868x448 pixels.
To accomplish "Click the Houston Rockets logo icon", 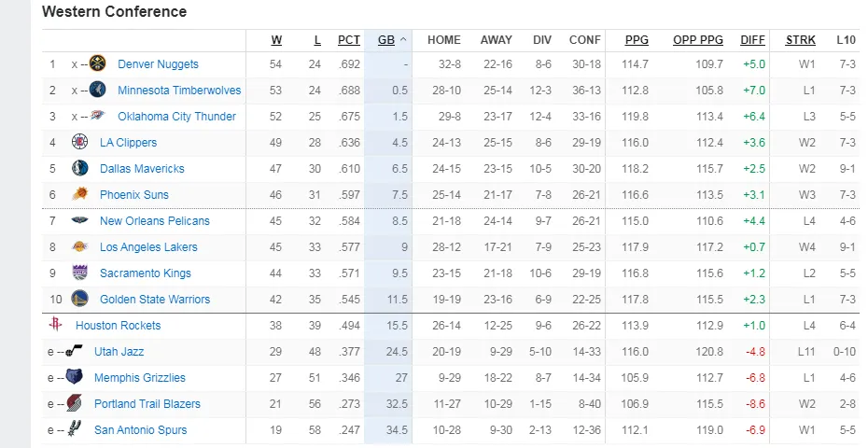I will click(x=55, y=324).
